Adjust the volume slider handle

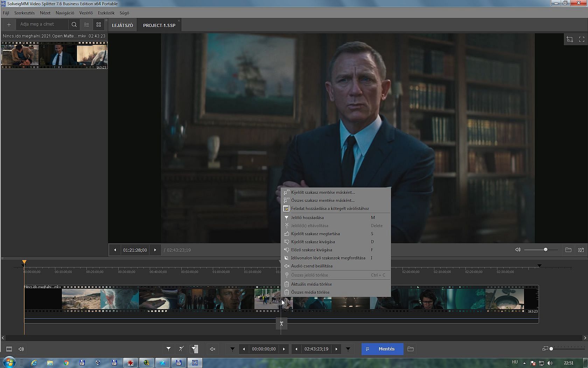(x=545, y=250)
